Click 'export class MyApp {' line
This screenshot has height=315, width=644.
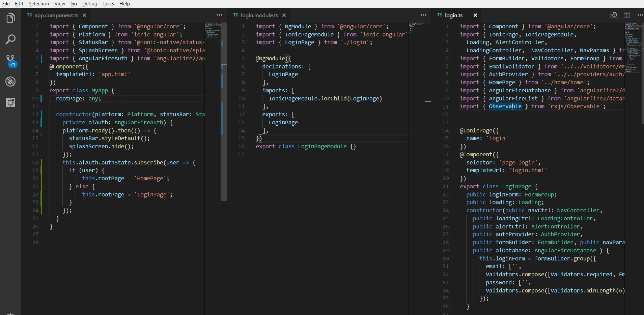(x=82, y=91)
